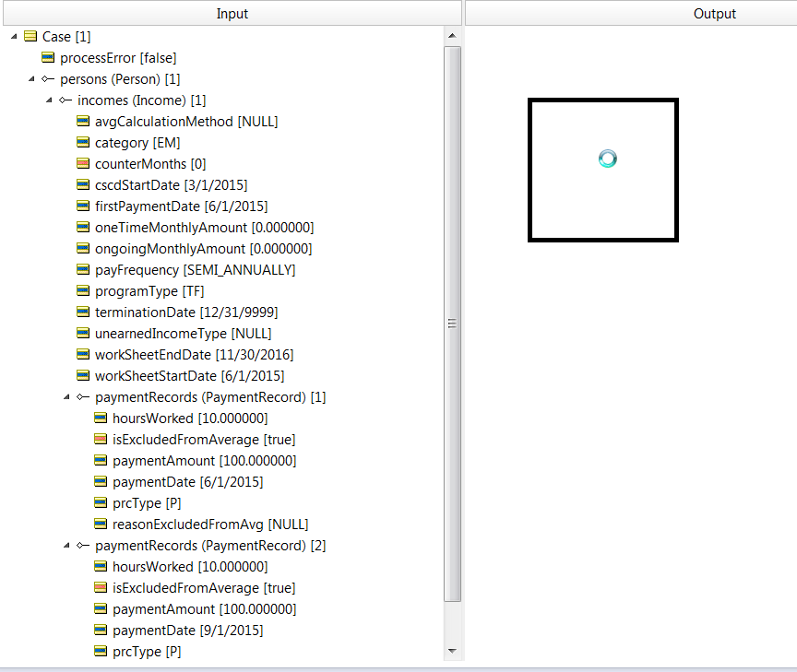Image resolution: width=797 pixels, height=672 pixels.
Task: Select paymentRecords (PaymentRecord) [1] row
Action: (x=210, y=397)
